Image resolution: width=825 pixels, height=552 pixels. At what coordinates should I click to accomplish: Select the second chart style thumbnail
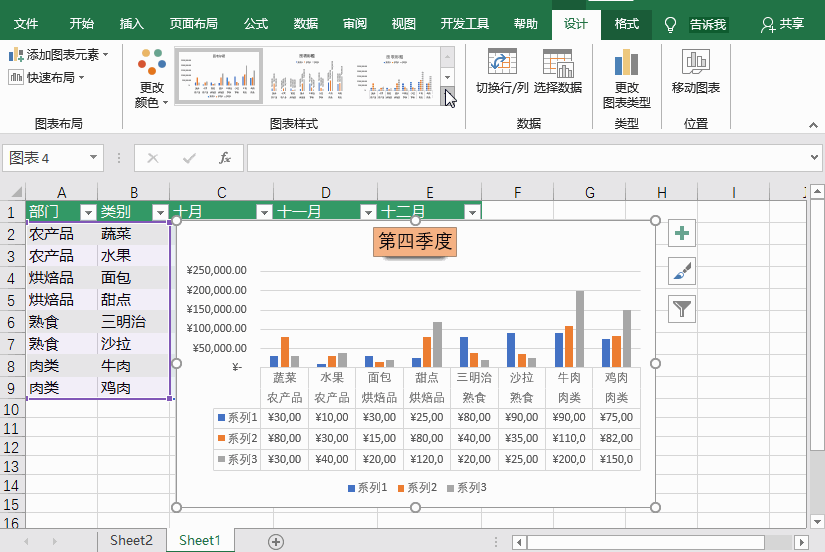(x=307, y=76)
